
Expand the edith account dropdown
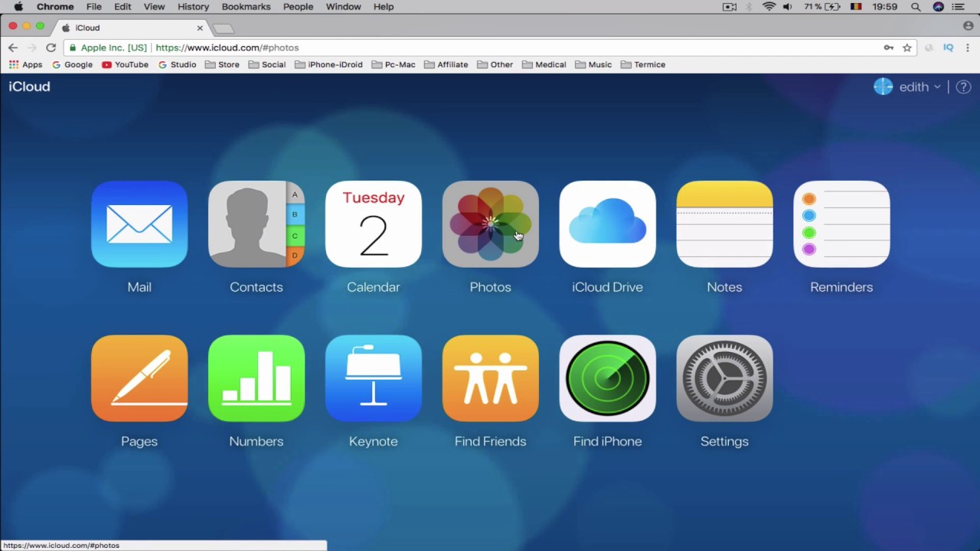pyautogui.click(x=920, y=86)
